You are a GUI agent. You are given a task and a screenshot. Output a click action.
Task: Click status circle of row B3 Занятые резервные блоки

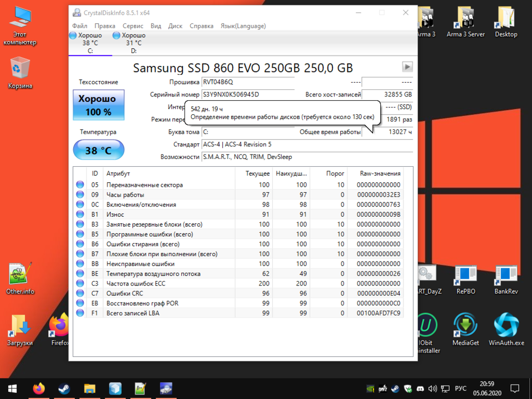(x=80, y=224)
